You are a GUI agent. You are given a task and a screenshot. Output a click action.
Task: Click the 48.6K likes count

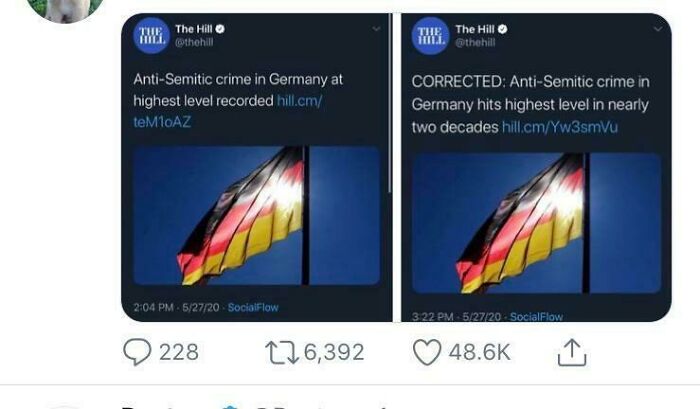pyautogui.click(x=477, y=352)
